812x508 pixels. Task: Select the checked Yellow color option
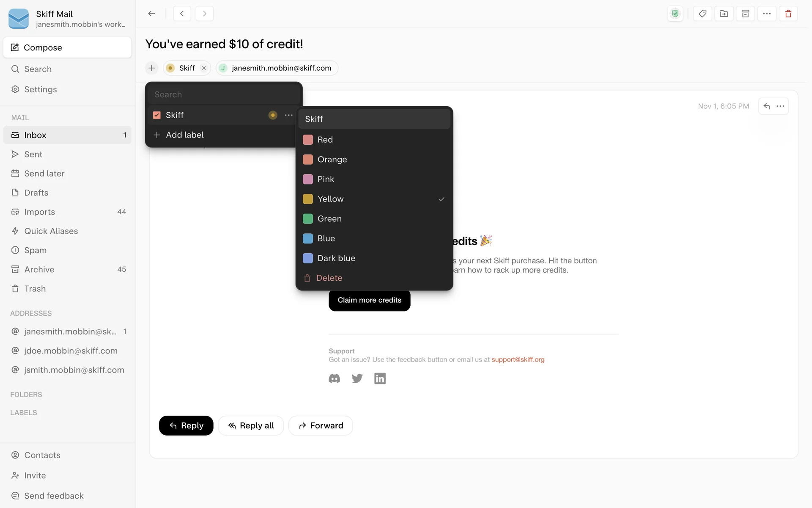pos(374,199)
